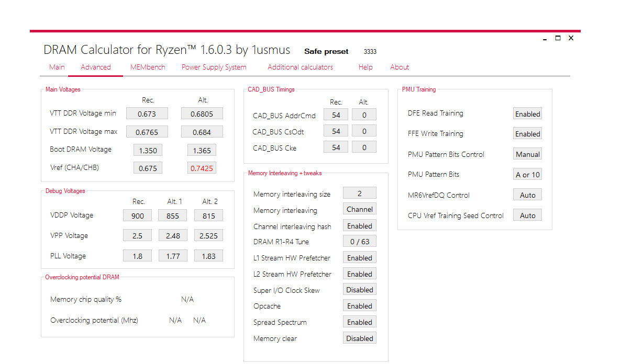
Task: Open the Power Supply System tab
Action: click(214, 67)
